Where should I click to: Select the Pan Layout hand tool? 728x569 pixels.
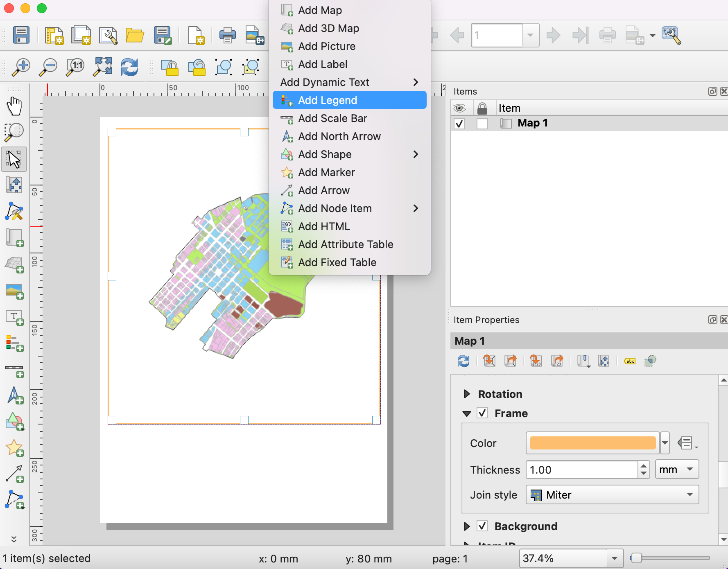14,106
